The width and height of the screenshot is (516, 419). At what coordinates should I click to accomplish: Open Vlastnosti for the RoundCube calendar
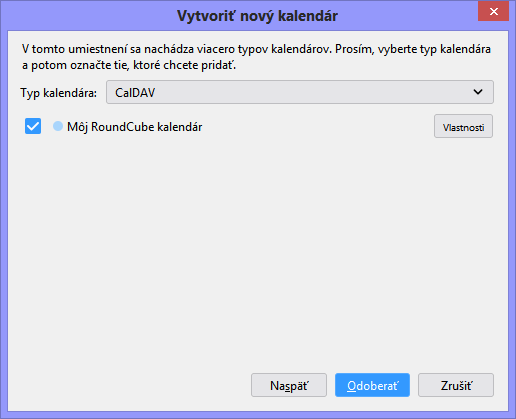point(463,127)
